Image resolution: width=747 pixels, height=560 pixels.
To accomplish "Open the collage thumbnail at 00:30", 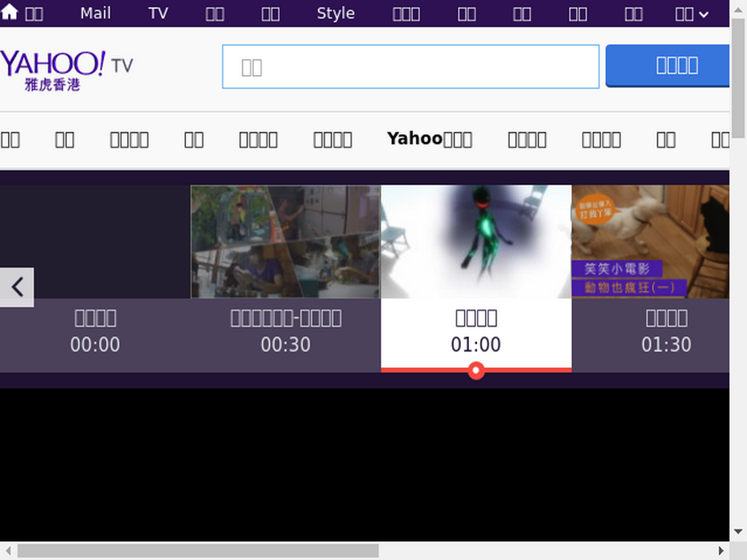I will point(285,241).
